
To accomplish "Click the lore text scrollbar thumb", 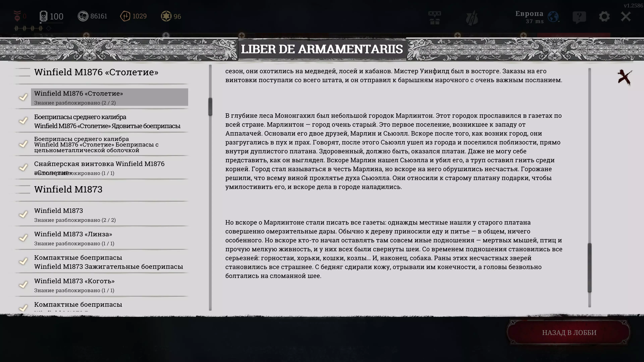I will point(589,267).
